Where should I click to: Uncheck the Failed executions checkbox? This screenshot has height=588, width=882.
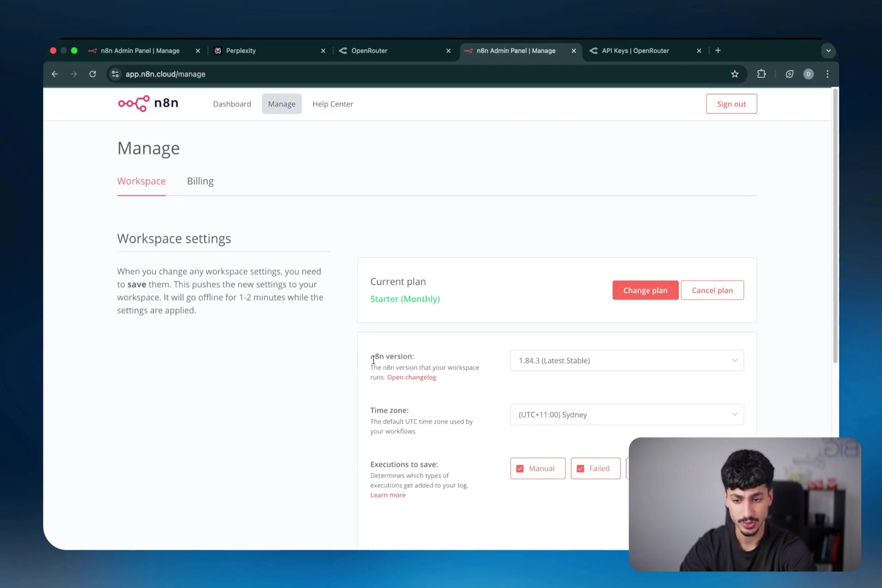[580, 469]
